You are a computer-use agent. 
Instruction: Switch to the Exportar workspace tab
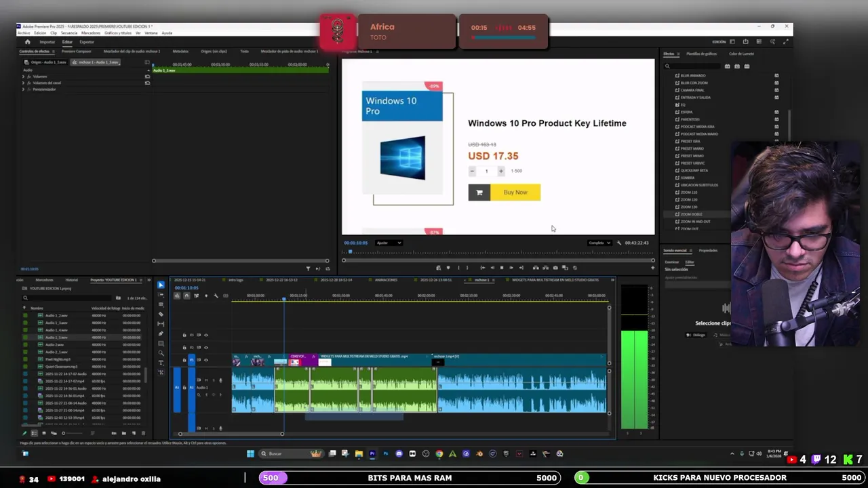pyautogui.click(x=87, y=42)
